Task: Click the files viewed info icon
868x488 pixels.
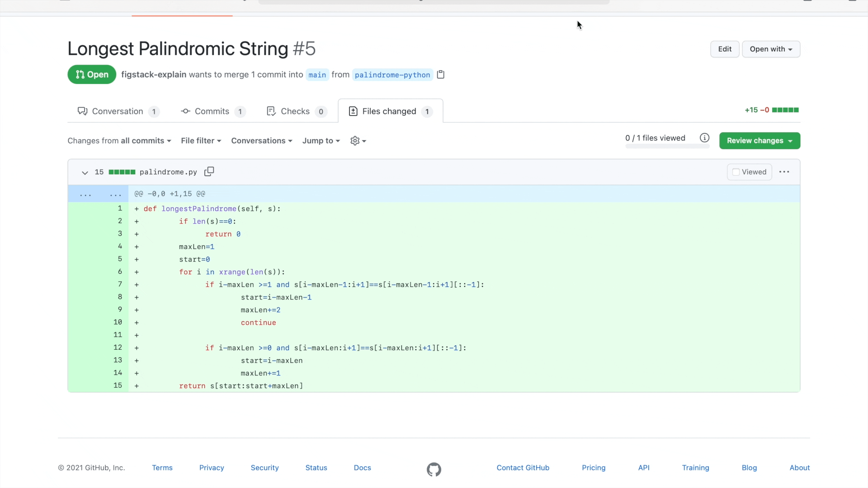Action: (704, 138)
